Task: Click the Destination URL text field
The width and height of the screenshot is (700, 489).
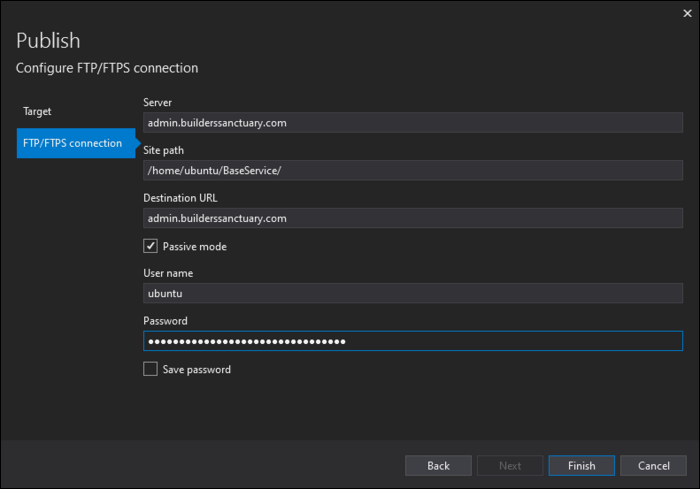Action: (412, 218)
